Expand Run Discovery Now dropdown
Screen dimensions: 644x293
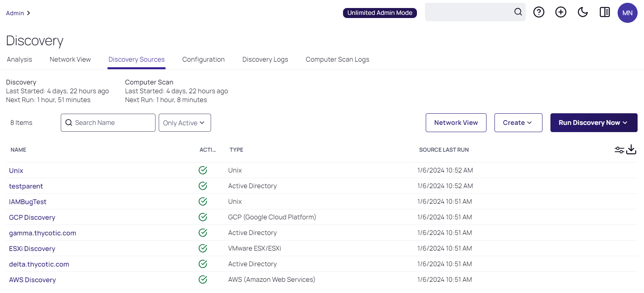pyautogui.click(x=594, y=122)
